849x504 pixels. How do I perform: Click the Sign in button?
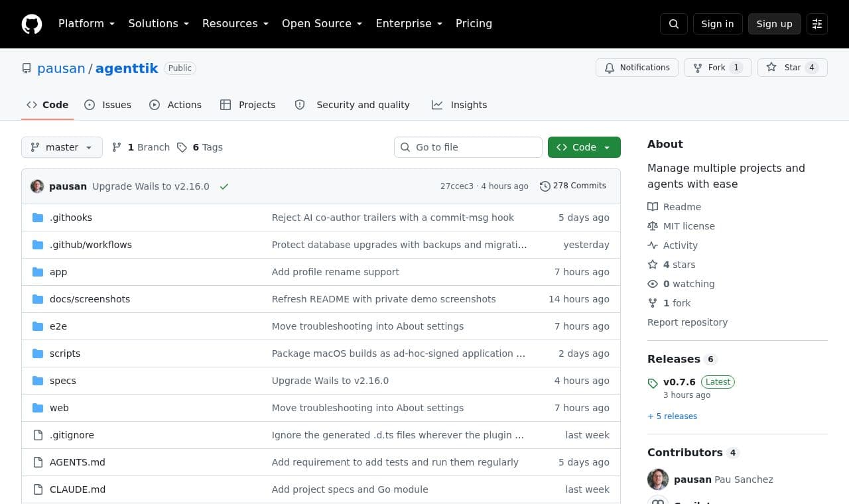[x=718, y=24]
